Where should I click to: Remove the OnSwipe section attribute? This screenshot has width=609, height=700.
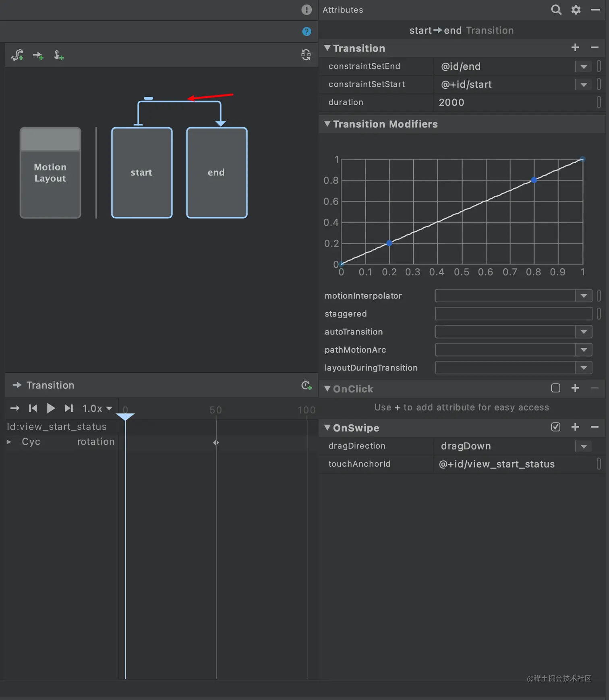pos(594,427)
